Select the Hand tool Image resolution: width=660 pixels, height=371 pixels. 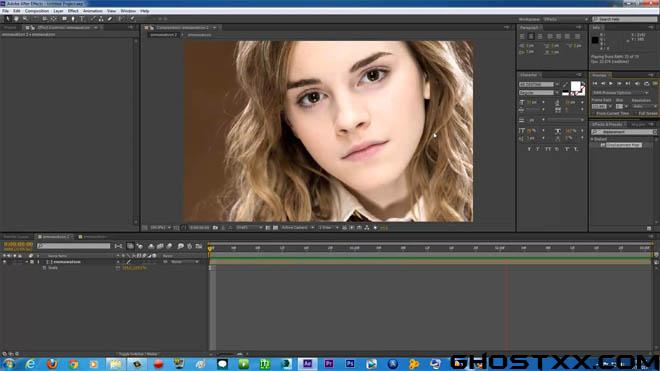16,19
